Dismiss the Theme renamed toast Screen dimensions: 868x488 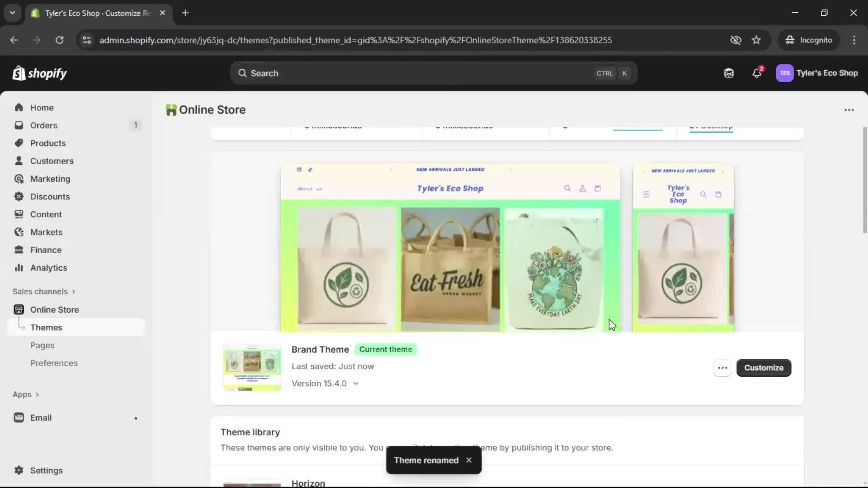point(469,460)
